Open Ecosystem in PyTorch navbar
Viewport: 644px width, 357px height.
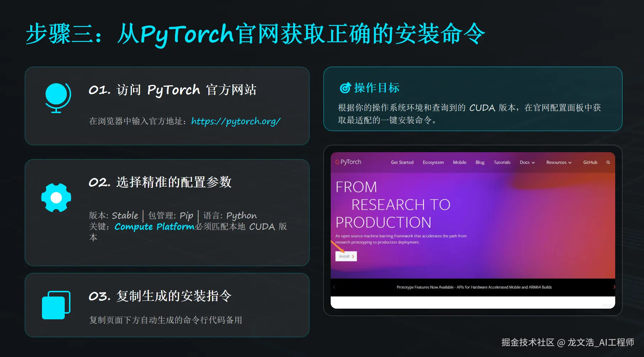(433, 162)
